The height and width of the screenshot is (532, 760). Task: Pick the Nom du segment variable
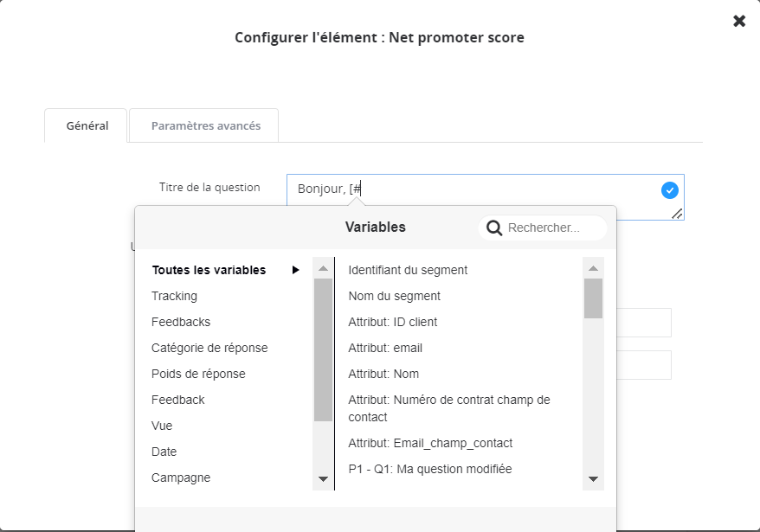point(394,296)
